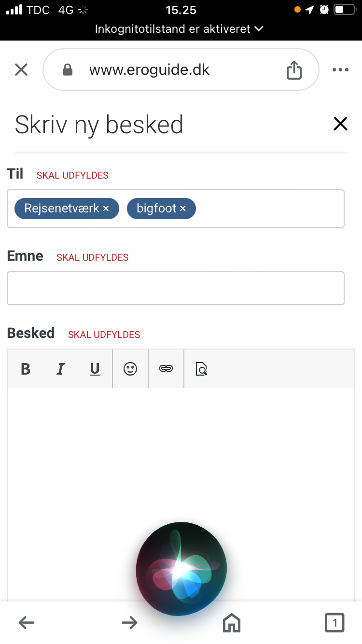This screenshot has height=644, width=362.
Task: Open the three-dots browser menu
Action: click(x=340, y=70)
